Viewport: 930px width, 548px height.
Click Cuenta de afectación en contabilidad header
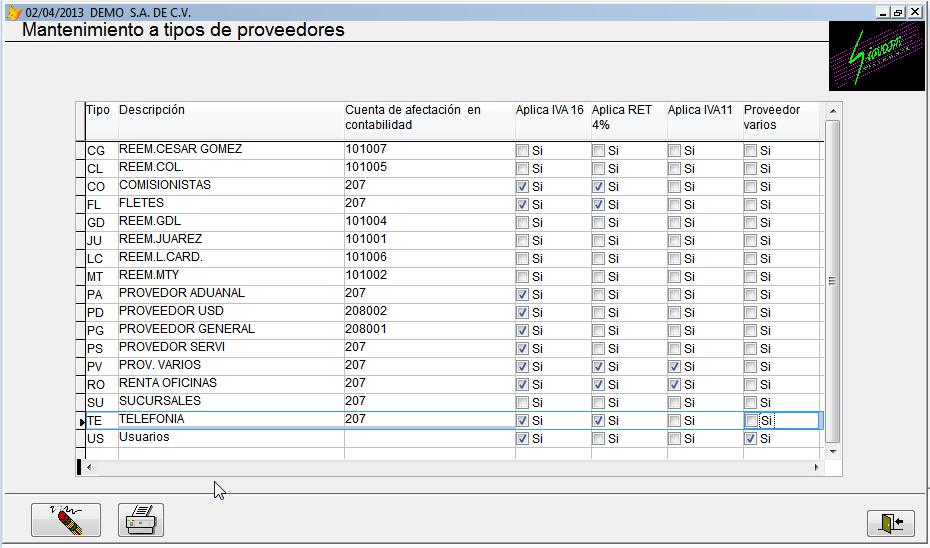tap(429, 121)
